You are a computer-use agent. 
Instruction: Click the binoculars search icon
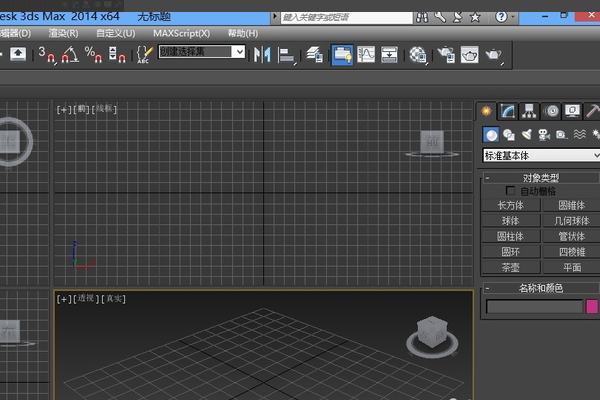pyautogui.click(x=422, y=17)
